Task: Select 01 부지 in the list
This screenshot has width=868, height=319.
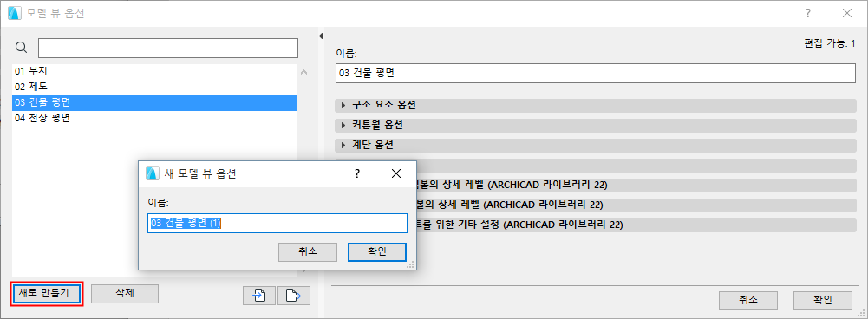Action: coord(154,71)
